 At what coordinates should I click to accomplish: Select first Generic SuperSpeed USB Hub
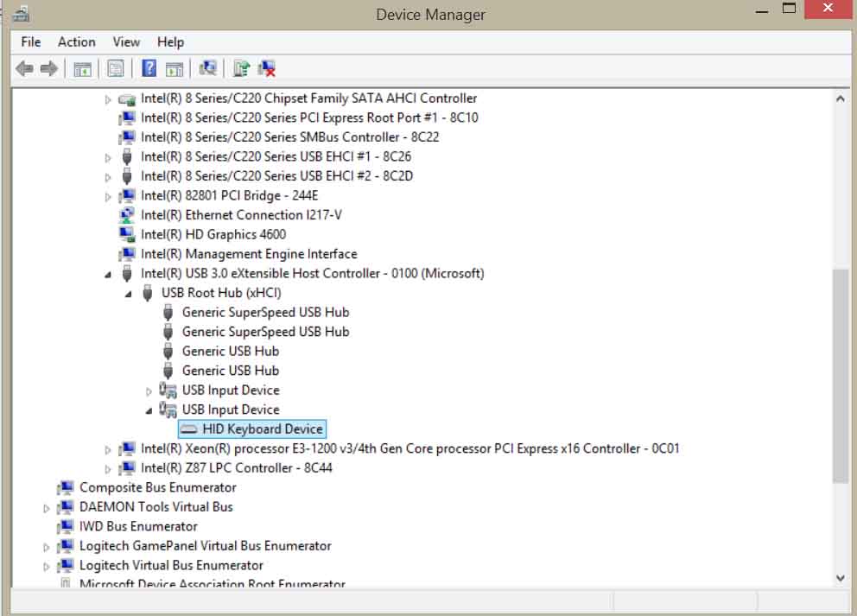coord(265,312)
